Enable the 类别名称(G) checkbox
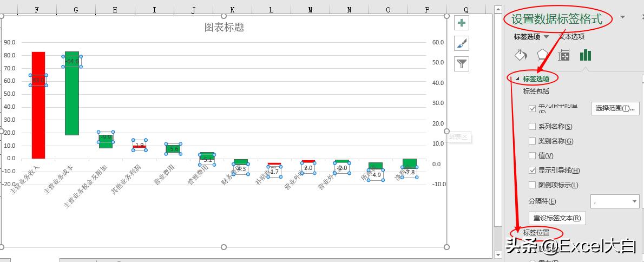 (533, 141)
